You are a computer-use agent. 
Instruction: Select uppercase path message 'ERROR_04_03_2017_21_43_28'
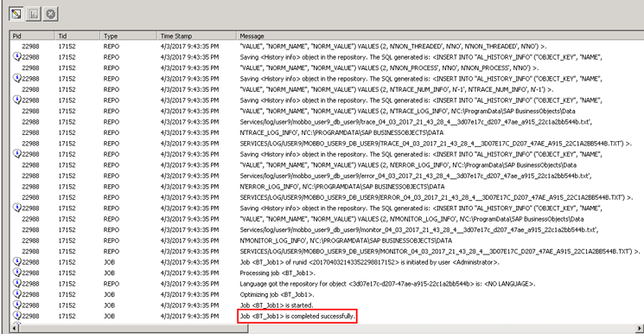pyautogui.click(x=436, y=197)
